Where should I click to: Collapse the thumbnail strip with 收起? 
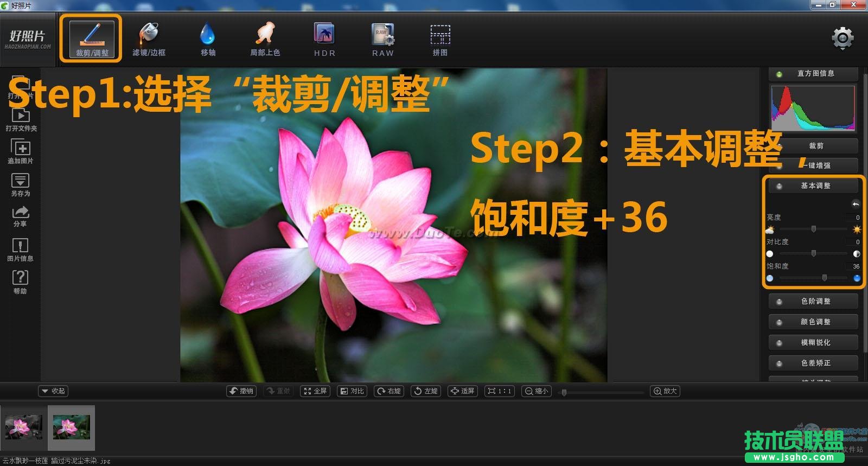point(53,391)
